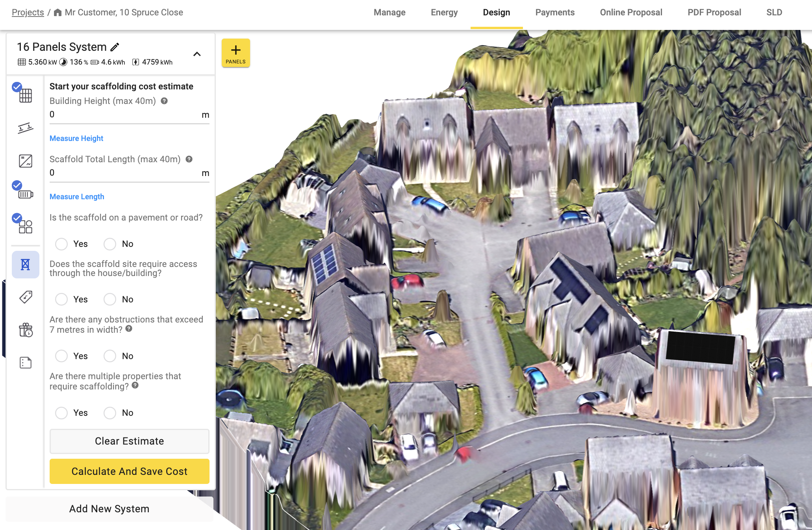
Task: Focus the Scaffold Total Length input field
Action: tap(129, 173)
